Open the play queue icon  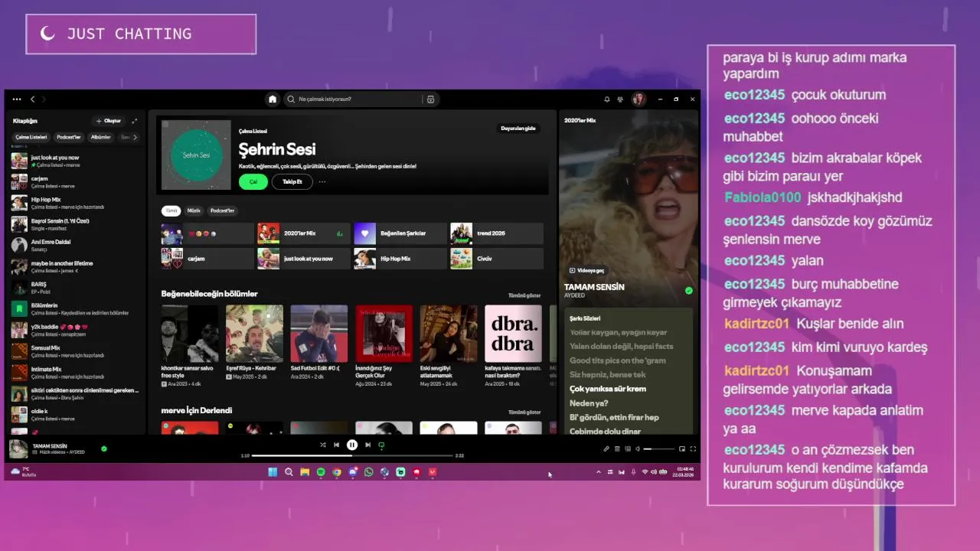click(617, 449)
